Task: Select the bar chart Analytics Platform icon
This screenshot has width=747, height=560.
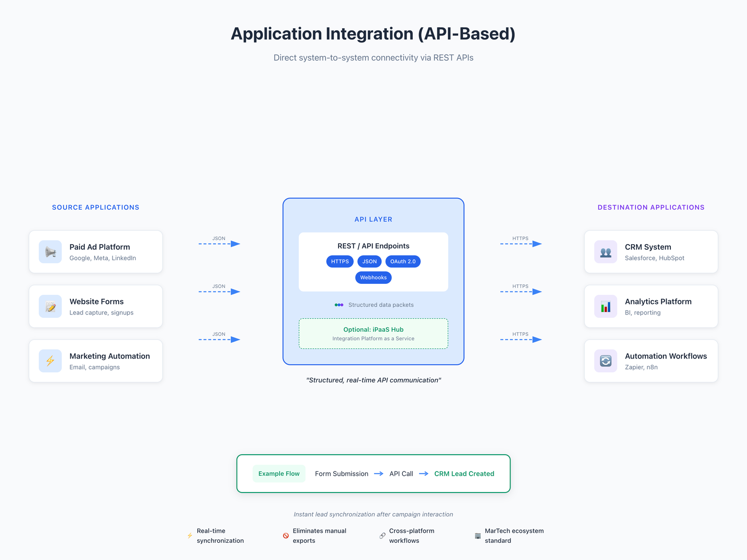Action: (x=605, y=306)
